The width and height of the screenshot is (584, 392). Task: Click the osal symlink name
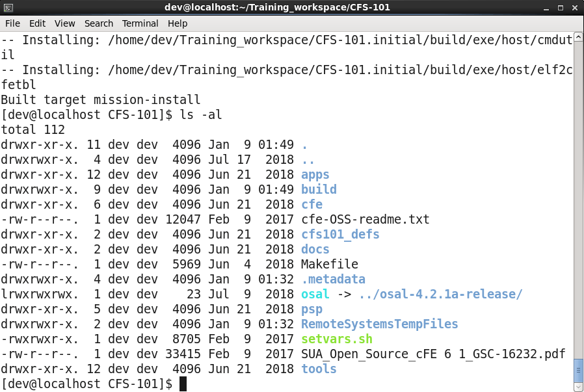pyautogui.click(x=315, y=294)
